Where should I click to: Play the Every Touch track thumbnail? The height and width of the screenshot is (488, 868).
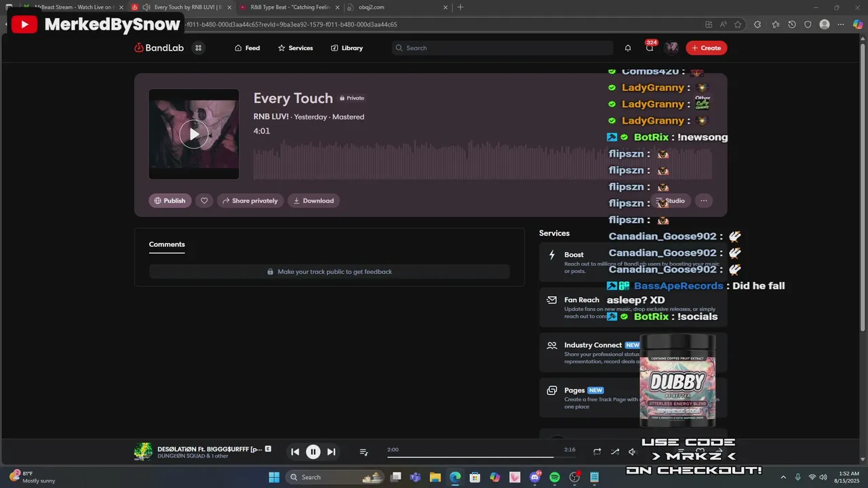click(x=194, y=134)
